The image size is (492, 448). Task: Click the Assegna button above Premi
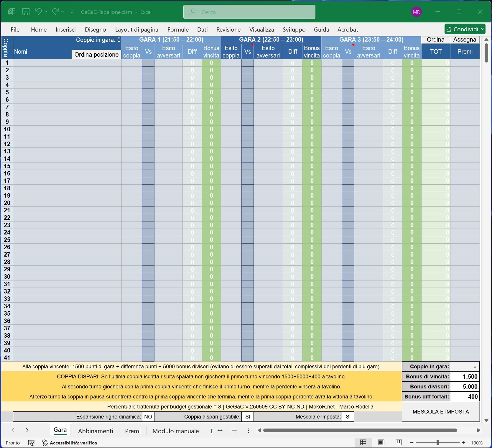465,40
